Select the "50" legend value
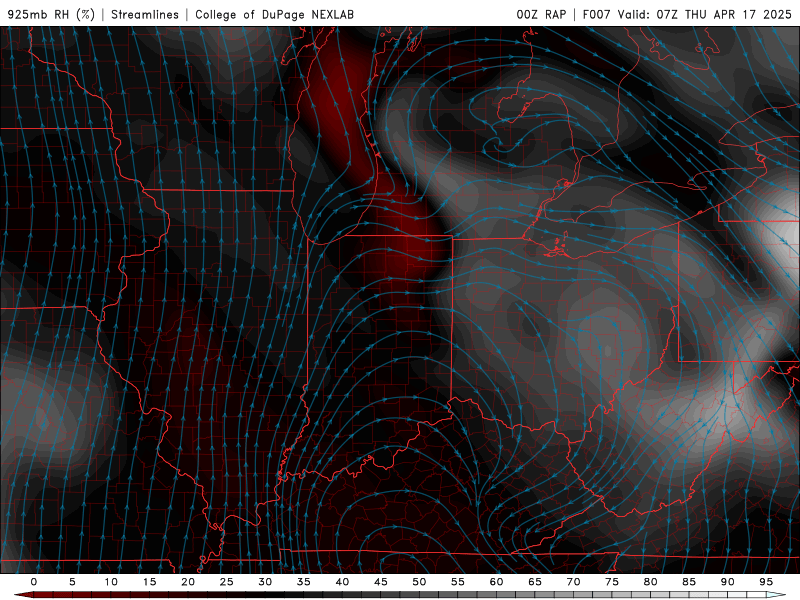The image size is (800, 600). point(419,582)
